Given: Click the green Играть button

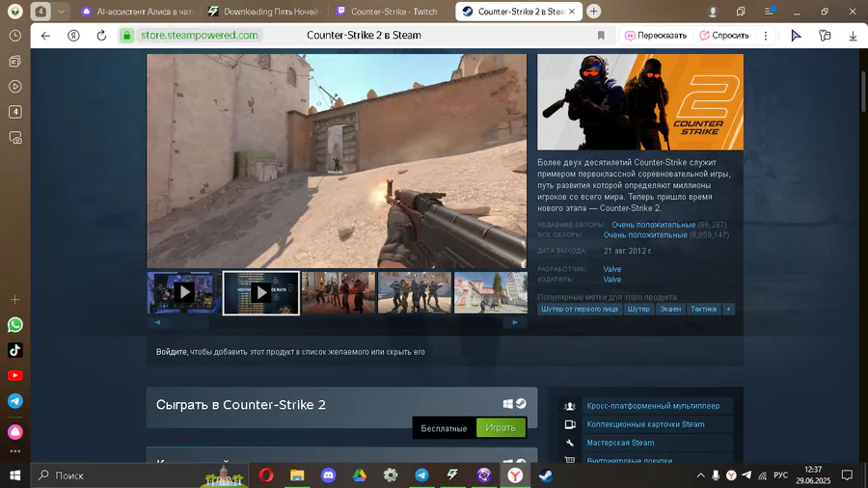Looking at the screenshot, I should [x=501, y=427].
